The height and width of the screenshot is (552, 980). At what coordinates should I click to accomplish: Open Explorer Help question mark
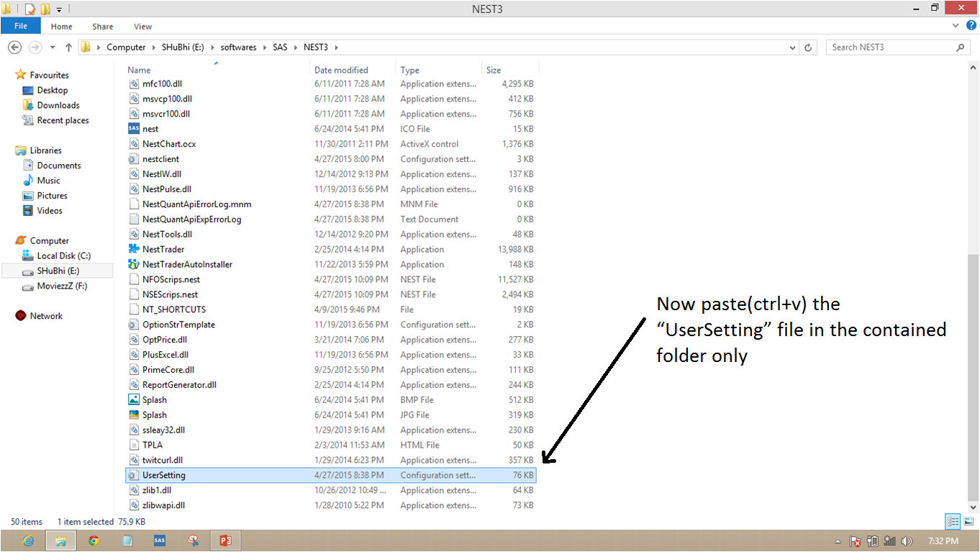(971, 25)
